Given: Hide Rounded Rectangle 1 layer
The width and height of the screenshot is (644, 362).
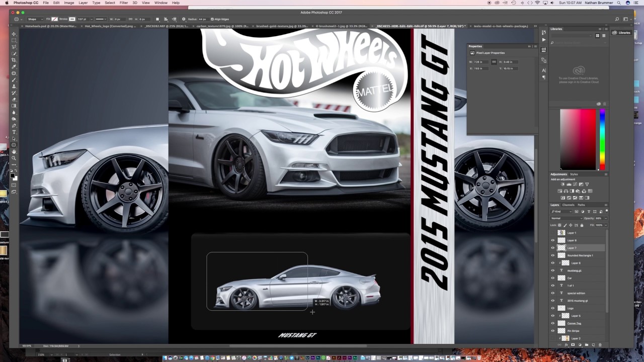Looking at the screenshot, I should (553, 255).
